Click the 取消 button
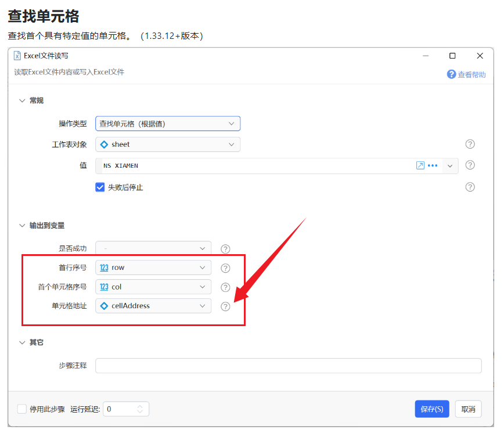504x430 pixels. click(468, 409)
